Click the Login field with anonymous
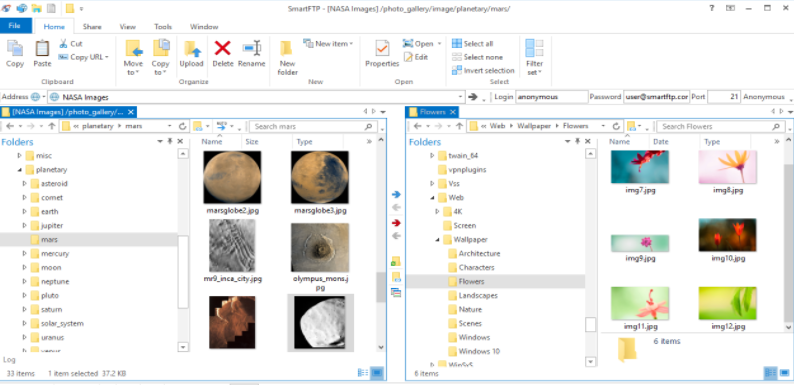The image size is (794, 385). [551, 97]
